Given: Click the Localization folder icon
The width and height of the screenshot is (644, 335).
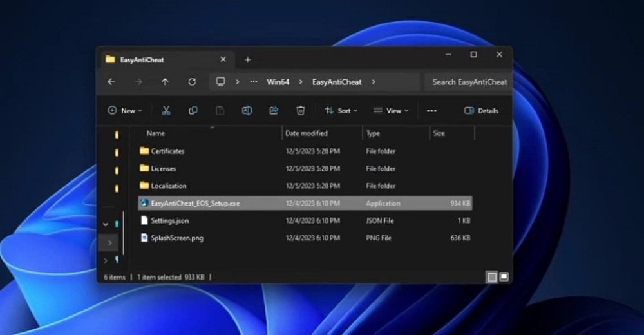Looking at the screenshot, I should (x=144, y=186).
